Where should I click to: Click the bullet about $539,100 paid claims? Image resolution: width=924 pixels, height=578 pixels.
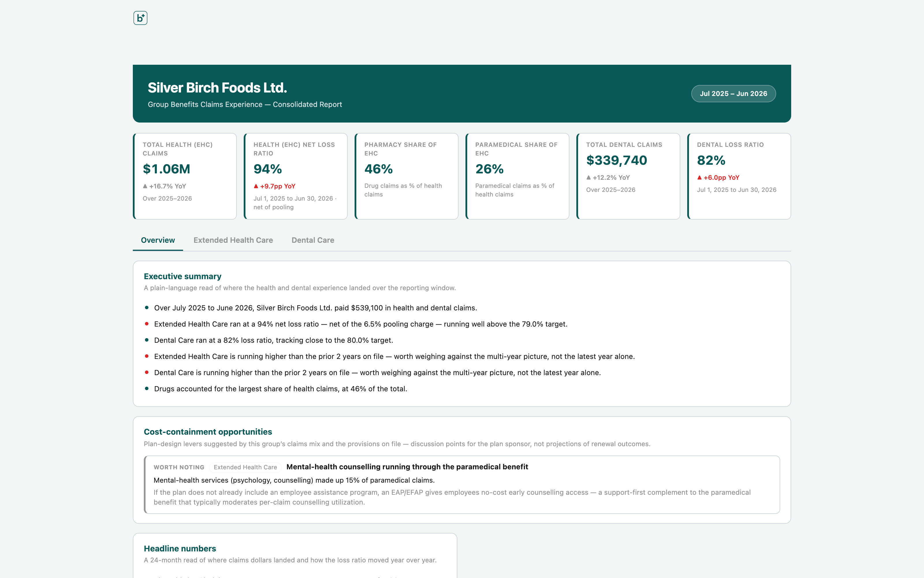(x=315, y=308)
